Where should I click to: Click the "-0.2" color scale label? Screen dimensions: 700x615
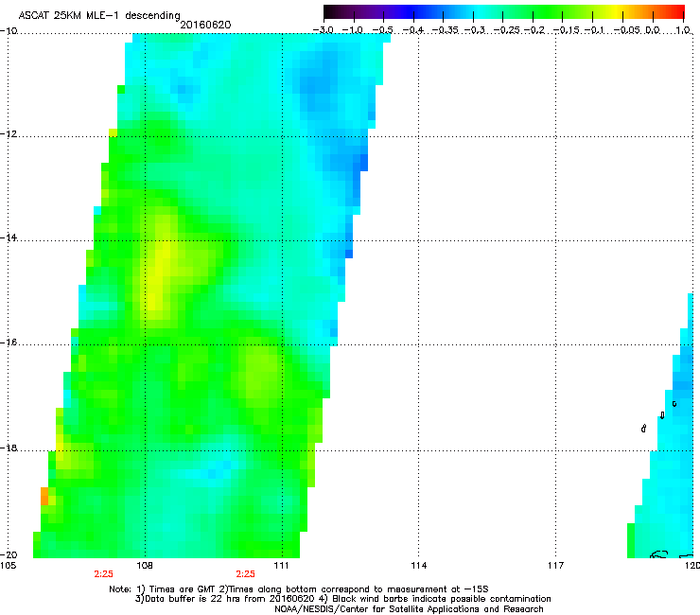click(x=534, y=30)
